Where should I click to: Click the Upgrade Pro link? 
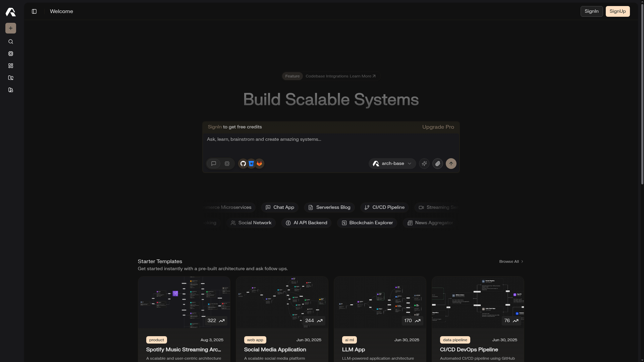438,127
